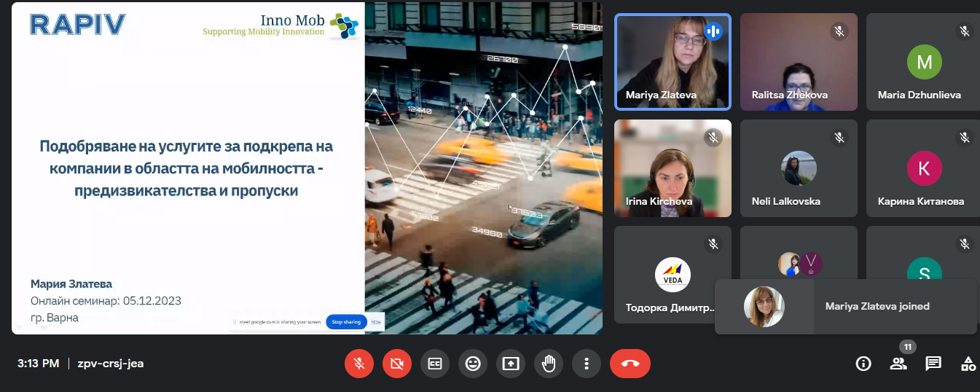Click the Neli Lalkovska name label
980x392 pixels.
click(x=786, y=201)
